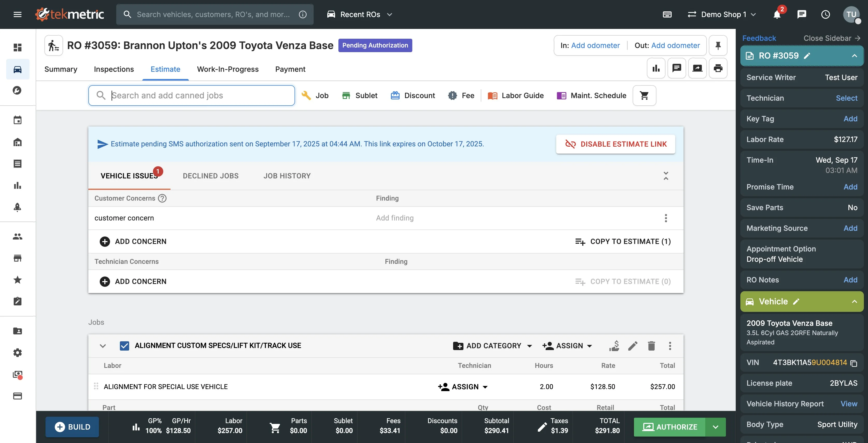Screen dimensions: 868x443
Task: Edit the alignment job with pencil icon
Action: pyautogui.click(x=632, y=346)
